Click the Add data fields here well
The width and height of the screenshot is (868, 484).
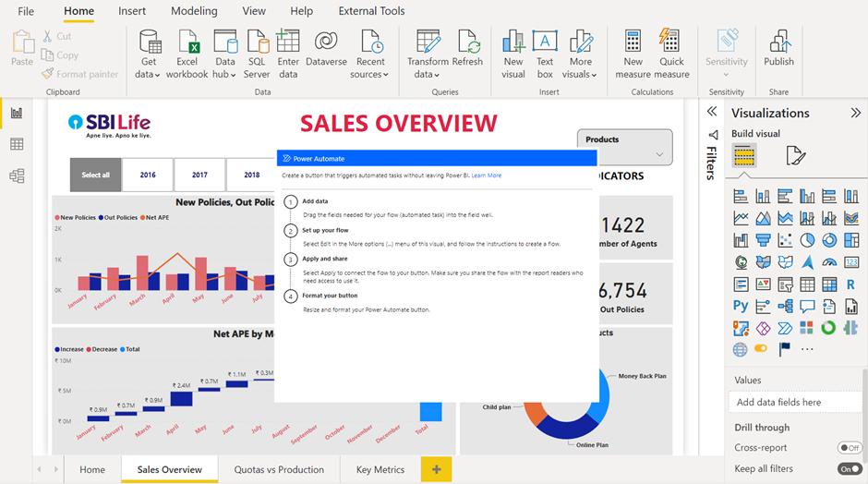795,402
